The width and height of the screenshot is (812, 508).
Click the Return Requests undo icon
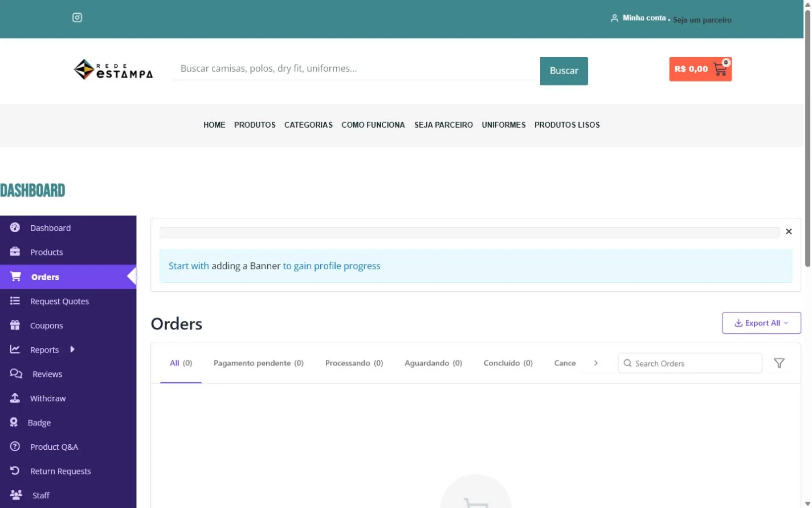15,470
